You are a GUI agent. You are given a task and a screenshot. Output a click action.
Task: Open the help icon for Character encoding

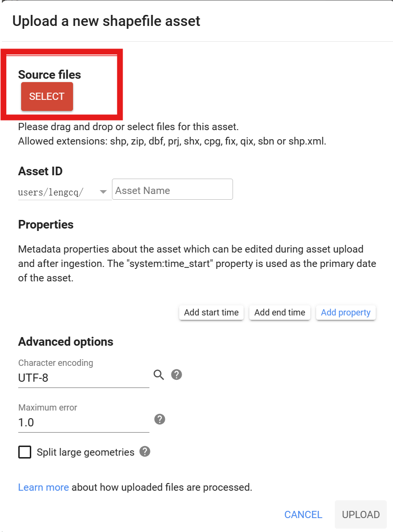176,375
